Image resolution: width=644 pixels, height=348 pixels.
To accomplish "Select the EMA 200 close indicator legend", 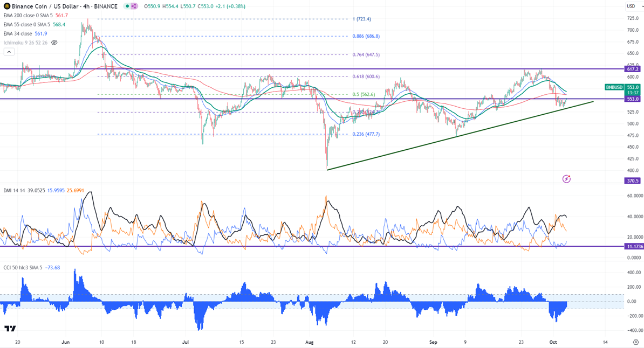I will click(x=27, y=16).
